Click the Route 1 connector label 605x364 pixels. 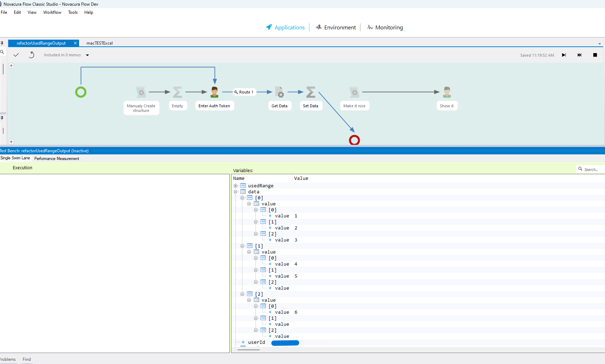(x=244, y=92)
